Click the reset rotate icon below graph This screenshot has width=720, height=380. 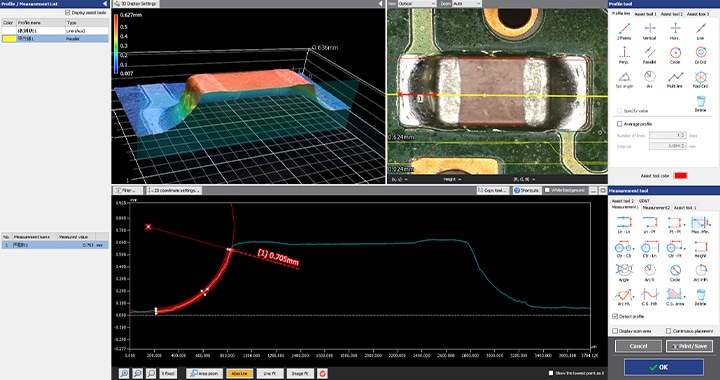(x=322, y=374)
